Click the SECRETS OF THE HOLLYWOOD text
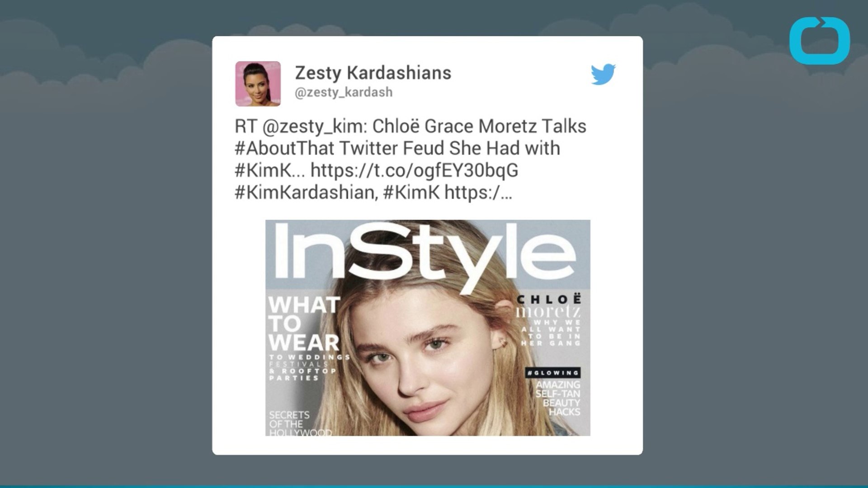Image resolution: width=868 pixels, height=488 pixels. (x=300, y=423)
